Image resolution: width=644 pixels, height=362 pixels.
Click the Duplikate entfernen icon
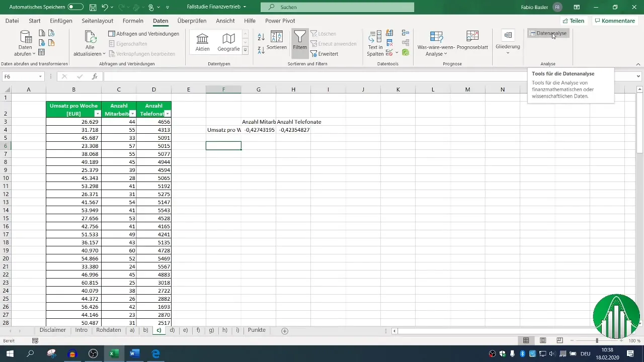[x=389, y=43]
